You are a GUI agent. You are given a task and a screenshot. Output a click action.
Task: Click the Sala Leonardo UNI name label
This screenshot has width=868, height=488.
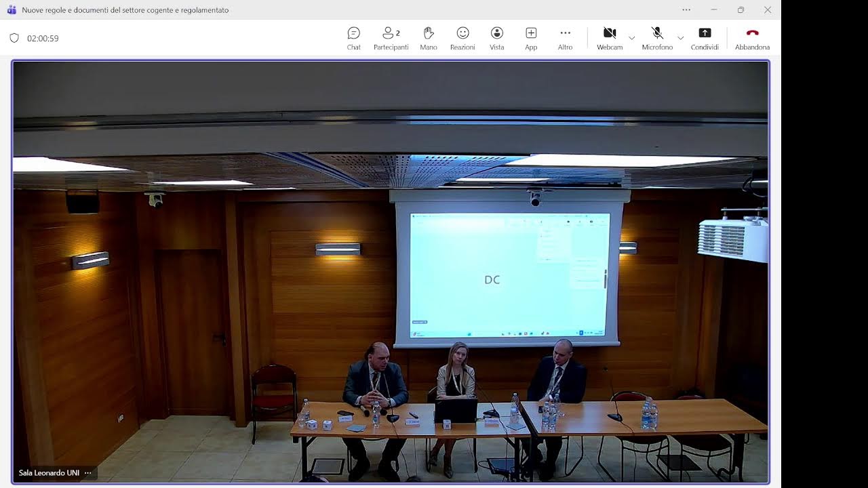pyautogui.click(x=49, y=473)
